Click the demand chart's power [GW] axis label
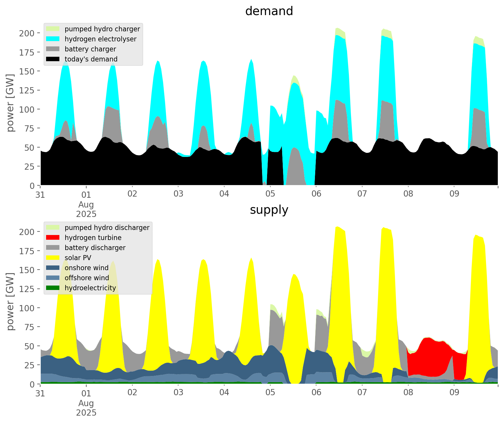The width and height of the screenshot is (504, 423). tap(10, 103)
